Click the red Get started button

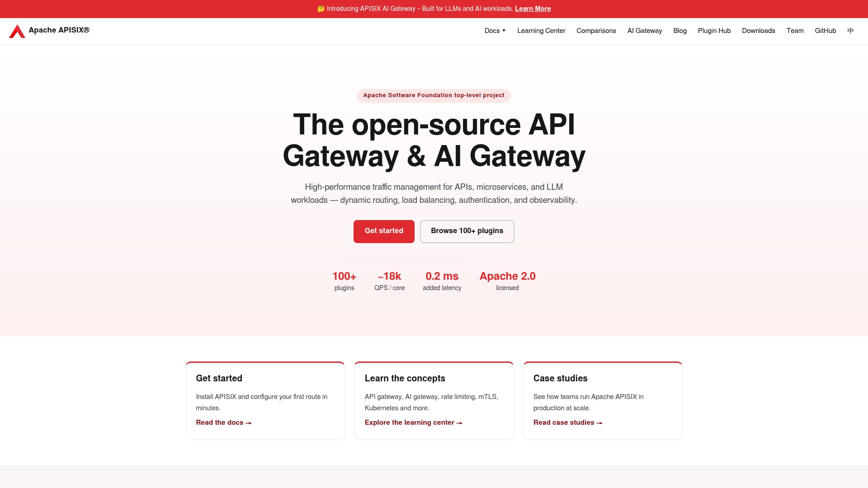[384, 231]
